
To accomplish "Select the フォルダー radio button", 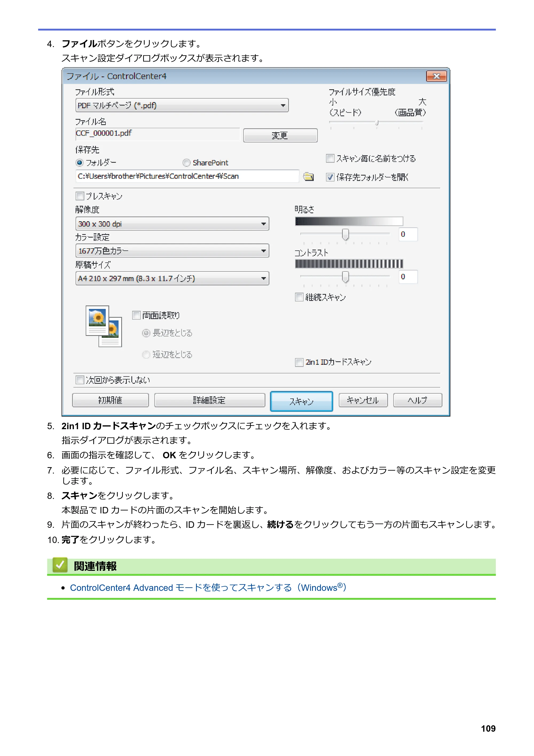I will pos(79,163).
